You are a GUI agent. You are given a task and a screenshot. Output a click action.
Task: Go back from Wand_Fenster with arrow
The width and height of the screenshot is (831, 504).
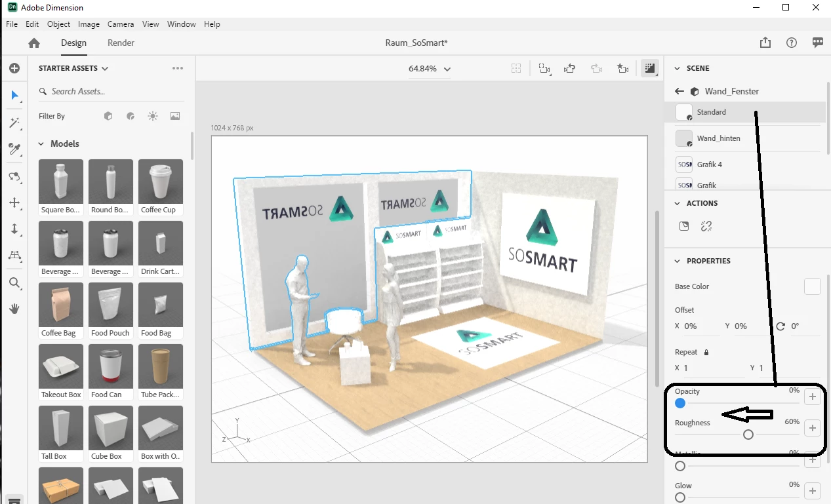(x=679, y=92)
